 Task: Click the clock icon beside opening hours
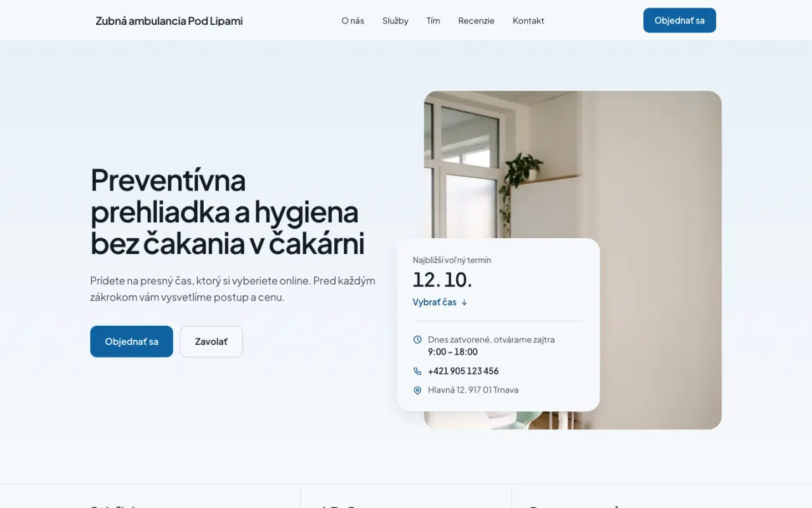[417, 340]
